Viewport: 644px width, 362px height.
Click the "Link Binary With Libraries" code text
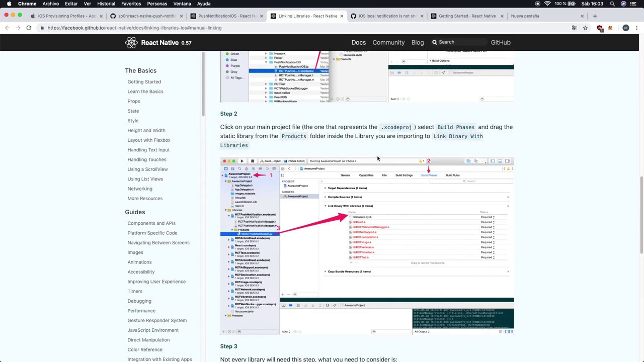click(x=351, y=141)
